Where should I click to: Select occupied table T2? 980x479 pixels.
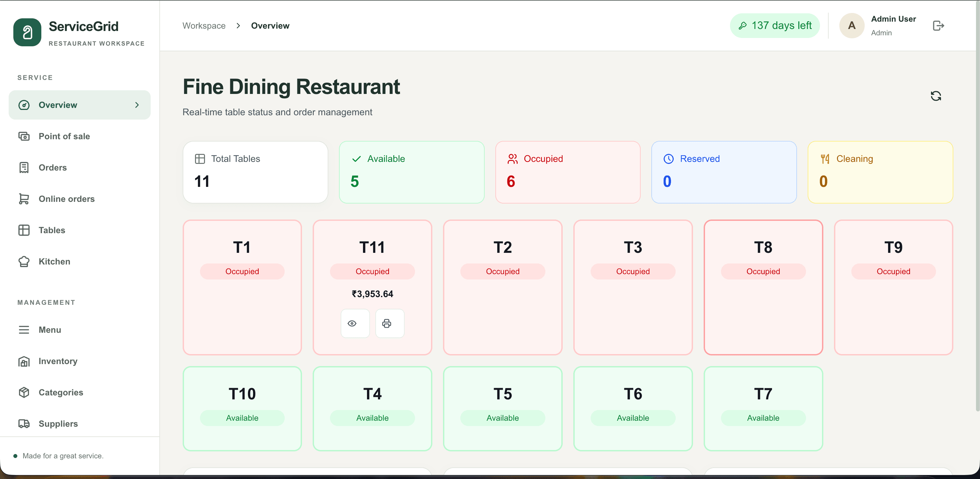point(503,287)
